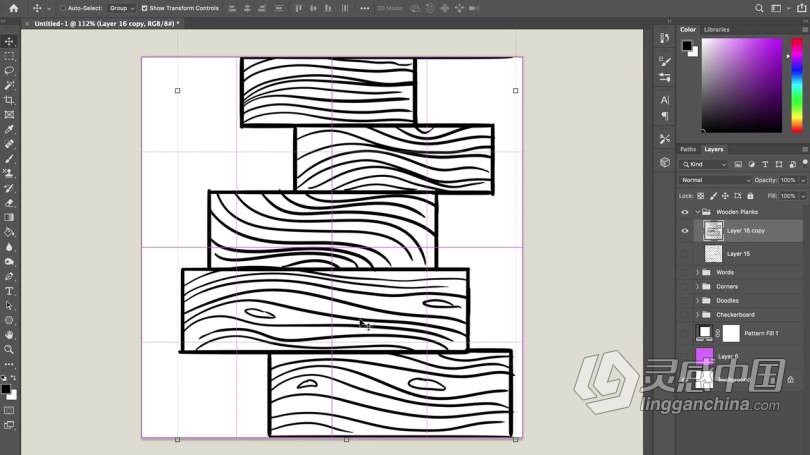The image size is (810, 455).
Task: Open more options ellipsis in options bar
Action: click(365, 8)
